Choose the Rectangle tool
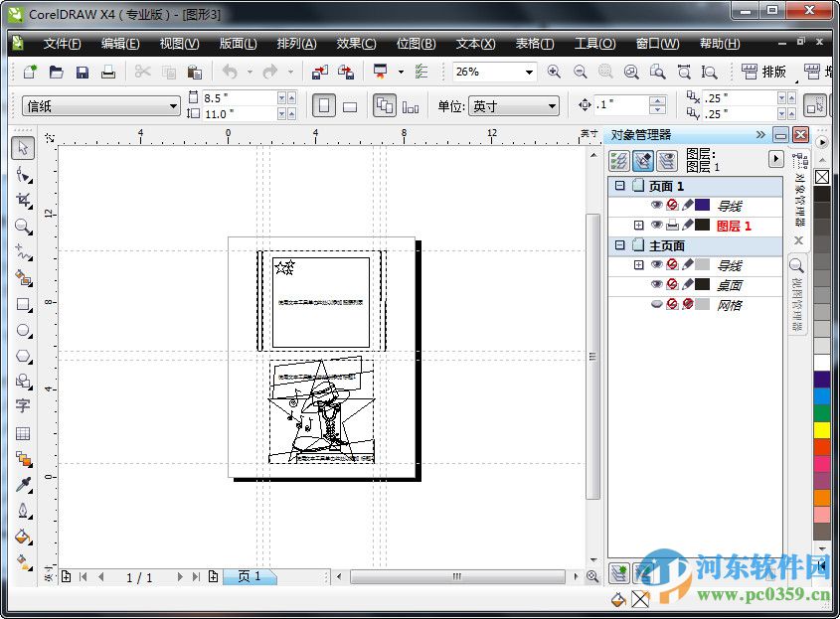The width and height of the screenshot is (840, 619). (25, 305)
